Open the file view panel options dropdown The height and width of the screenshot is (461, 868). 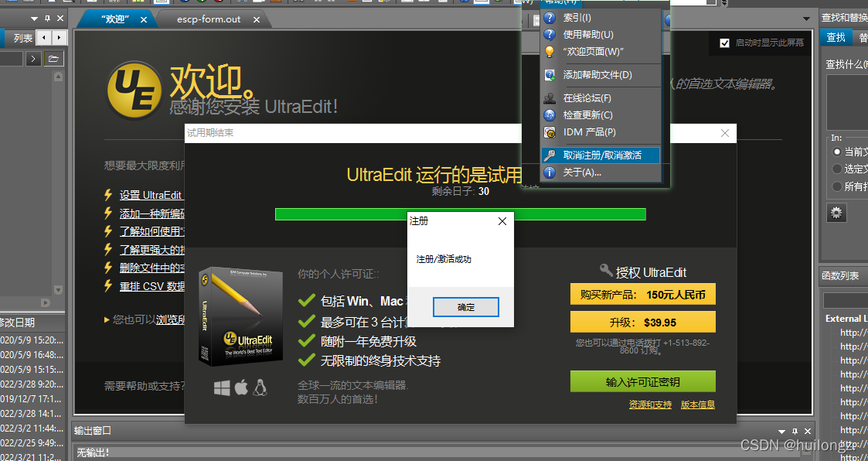tap(34, 19)
